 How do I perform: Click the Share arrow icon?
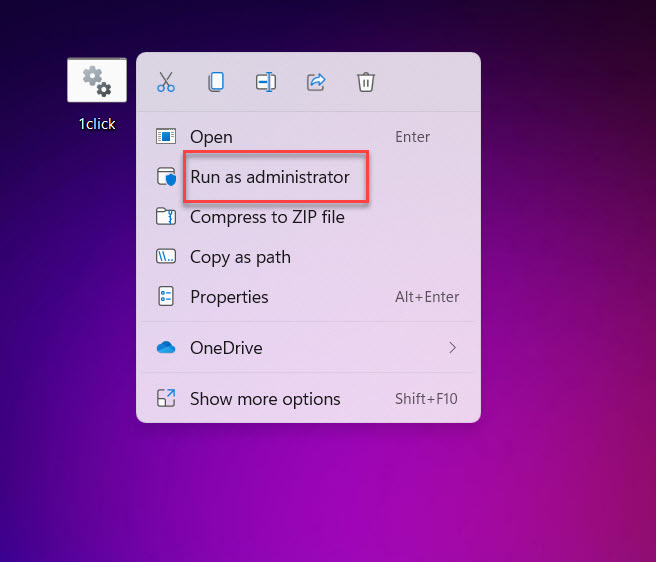tap(316, 82)
